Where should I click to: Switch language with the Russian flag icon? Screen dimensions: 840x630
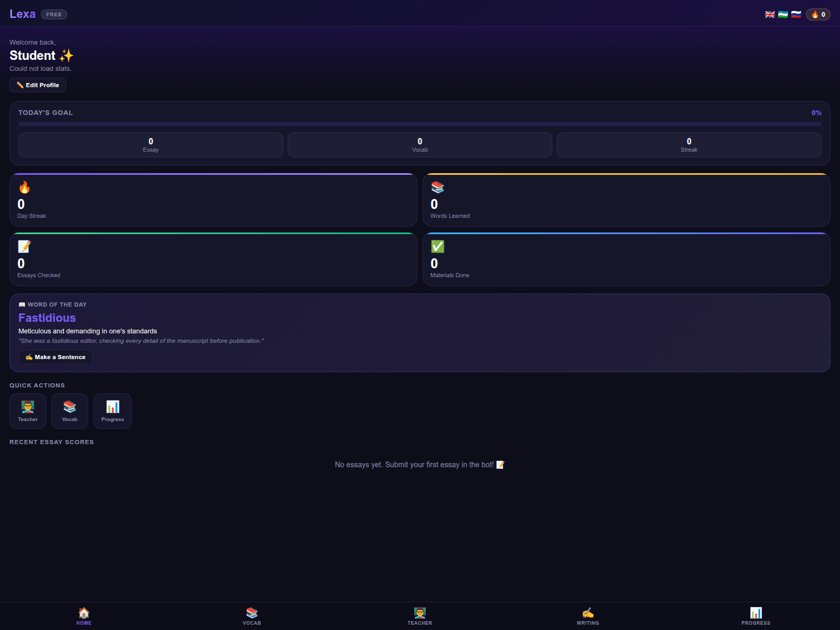(x=796, y=15)
